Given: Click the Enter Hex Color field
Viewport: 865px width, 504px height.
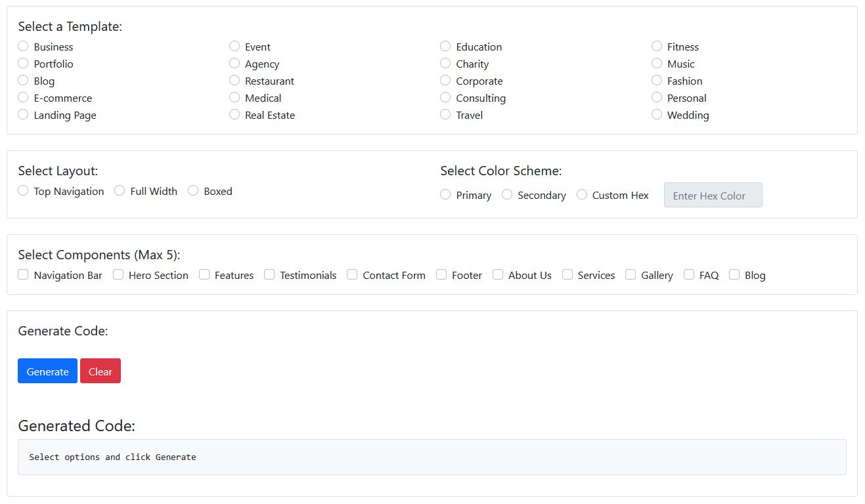Looking at the screenshot, I should point(713,195).
